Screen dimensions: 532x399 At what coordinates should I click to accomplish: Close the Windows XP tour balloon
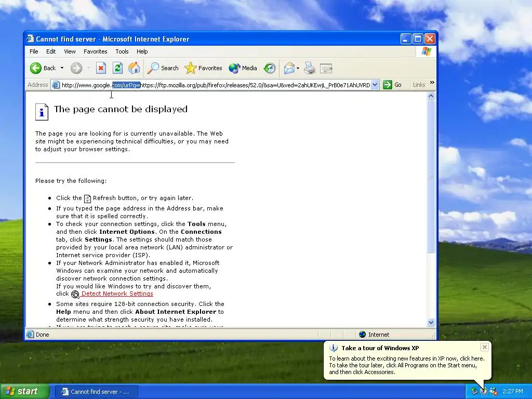coord(485,347)
